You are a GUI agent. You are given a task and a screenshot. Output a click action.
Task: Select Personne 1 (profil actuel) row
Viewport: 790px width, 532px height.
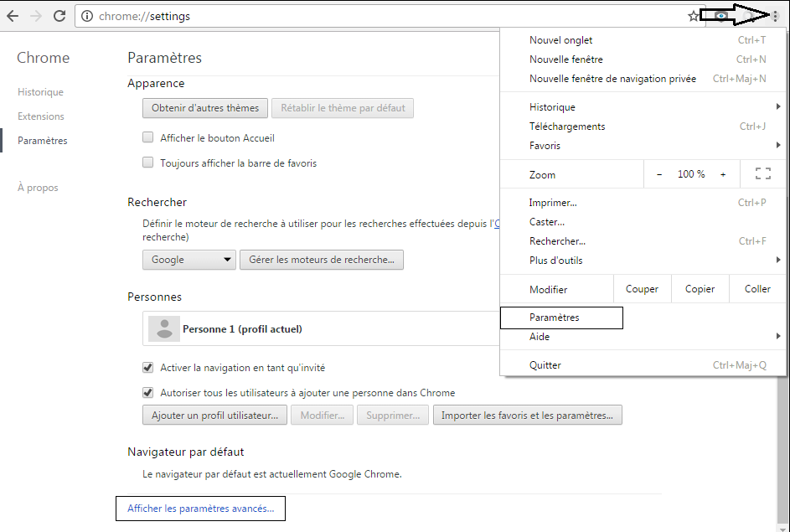[x=321, y=328]
